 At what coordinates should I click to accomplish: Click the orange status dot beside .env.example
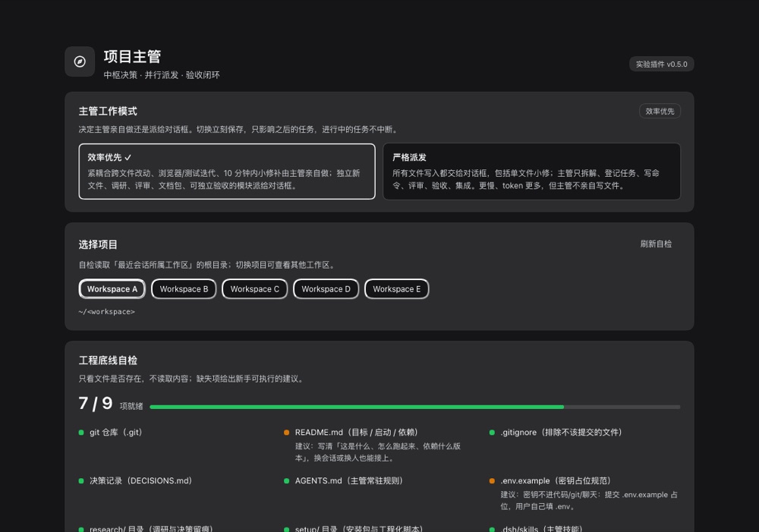(x=493, y=481)
